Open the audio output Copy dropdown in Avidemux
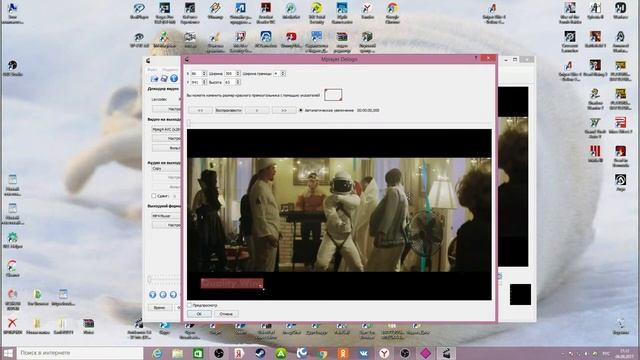 [166, 169]
